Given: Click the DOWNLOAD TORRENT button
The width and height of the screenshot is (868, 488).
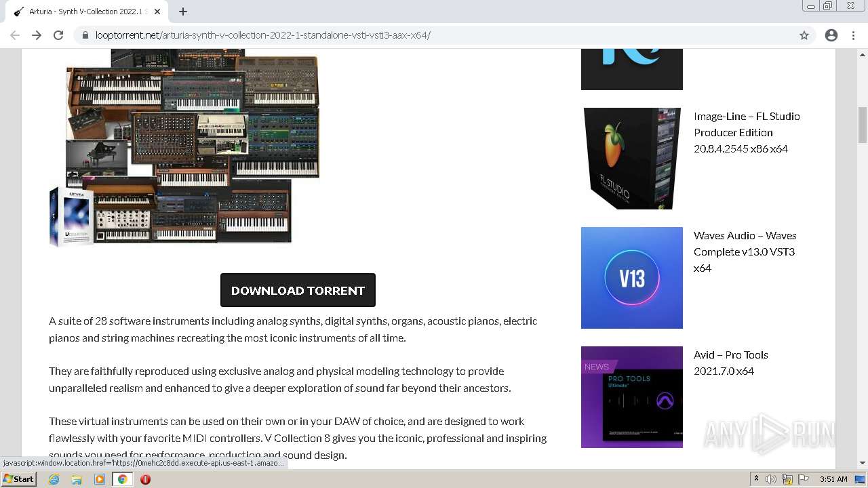Looking at the screenshot, I should coord(298,290).
